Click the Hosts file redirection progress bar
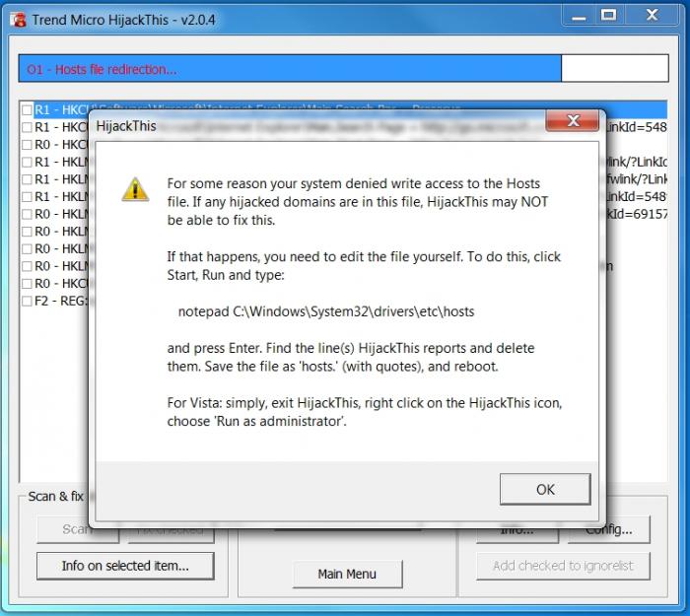The width and height of the screenshot is (690, 616). pyautogui.click(x=343, y=68)
